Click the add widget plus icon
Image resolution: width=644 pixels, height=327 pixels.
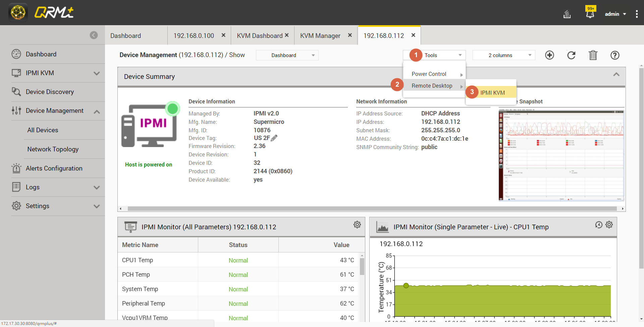[549, 55]
